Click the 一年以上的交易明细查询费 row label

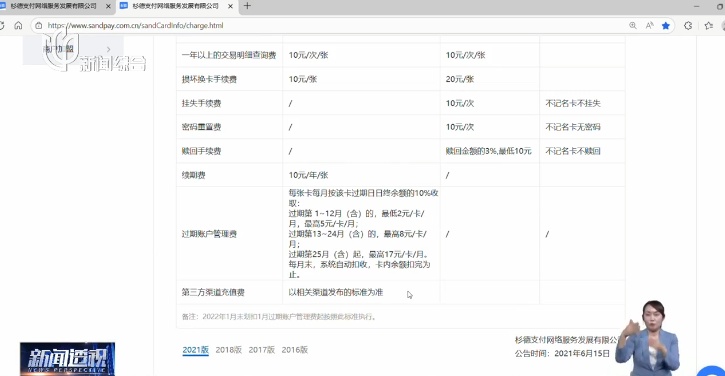(229, 55)
